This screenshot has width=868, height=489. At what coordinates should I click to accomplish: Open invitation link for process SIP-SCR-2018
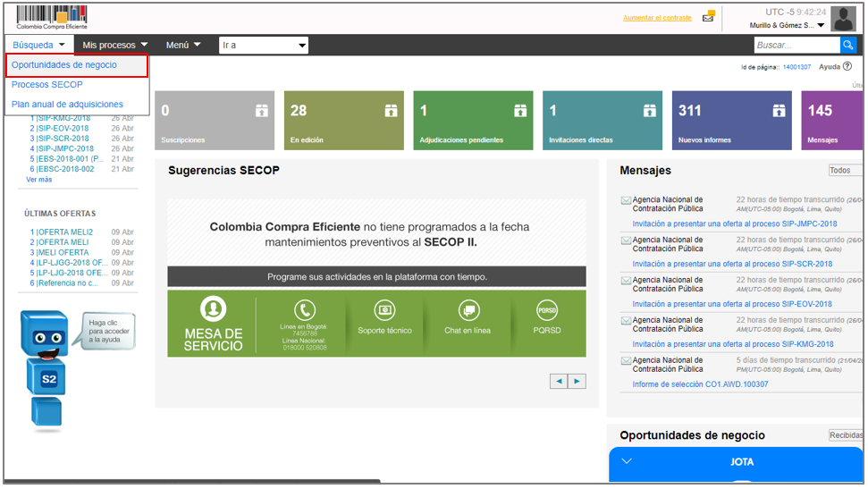(732, 264)
